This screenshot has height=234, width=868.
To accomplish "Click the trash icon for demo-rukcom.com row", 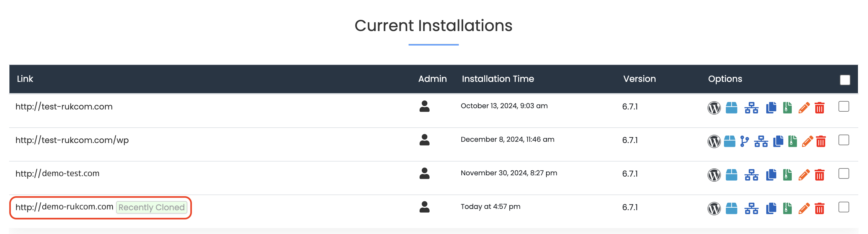I will (x=819, y=208).
